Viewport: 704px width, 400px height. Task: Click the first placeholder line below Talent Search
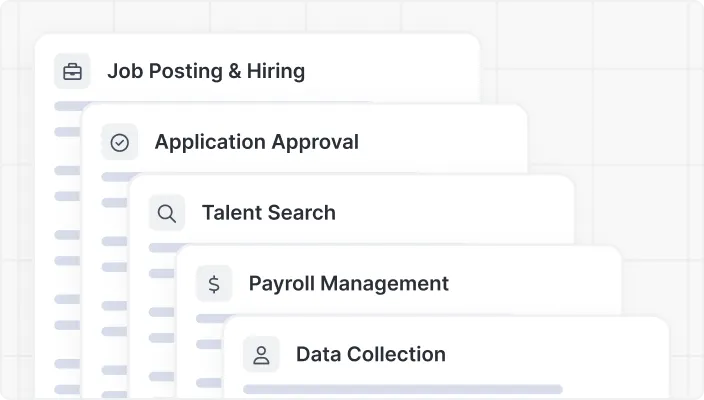pyautogui.click(x=161, y=248)
